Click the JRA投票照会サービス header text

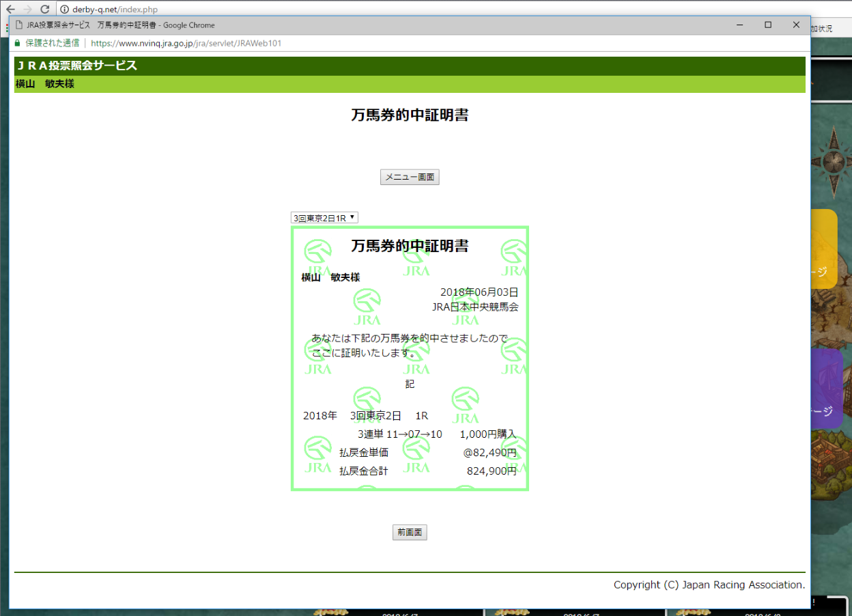pos(77,66)
